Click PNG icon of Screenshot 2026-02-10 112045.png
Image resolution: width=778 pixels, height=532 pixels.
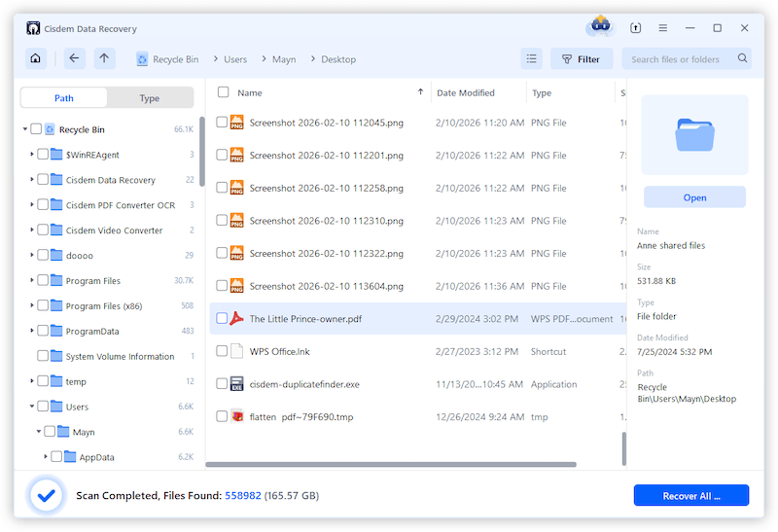237,123
